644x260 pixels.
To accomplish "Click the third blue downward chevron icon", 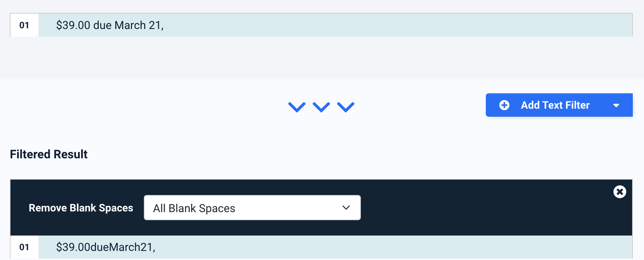I will coord(345,107).
